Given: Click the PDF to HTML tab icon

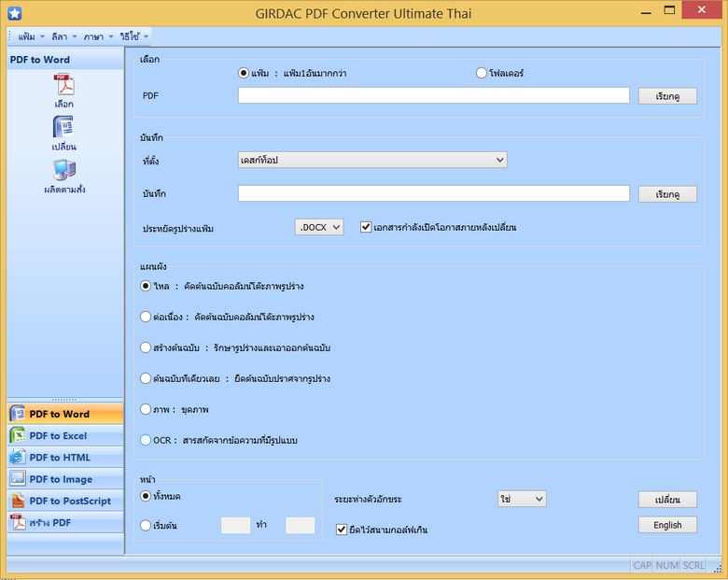Looking at the screenshot, I should click(18, 458).
